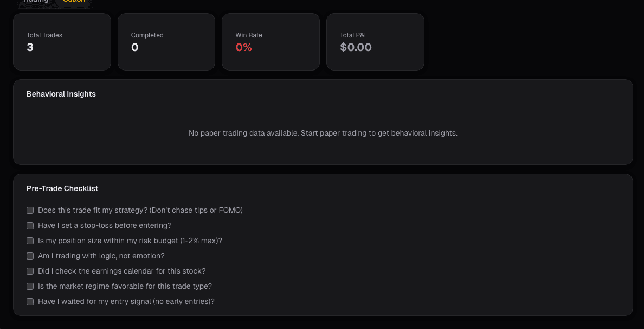Click the Win Rate card
Image resolution: width=644 pixels, height=329 pixels.
coord(271,42)
